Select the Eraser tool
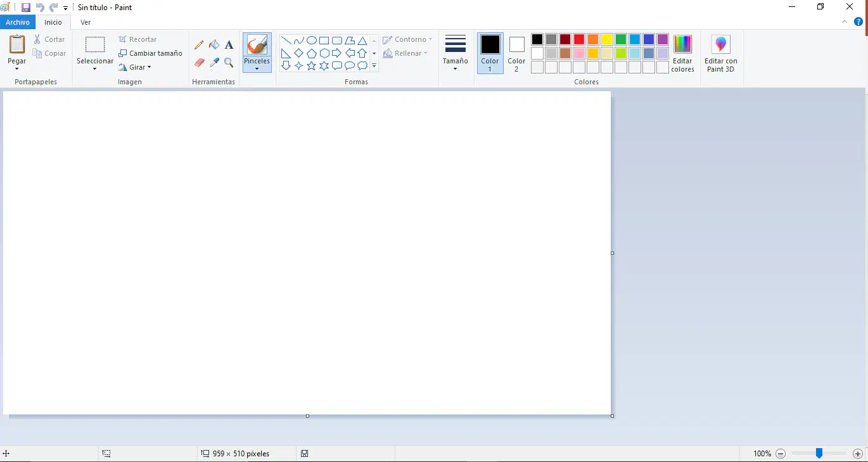The width and height of the screenshot is (868, 462). pos(199,63)
